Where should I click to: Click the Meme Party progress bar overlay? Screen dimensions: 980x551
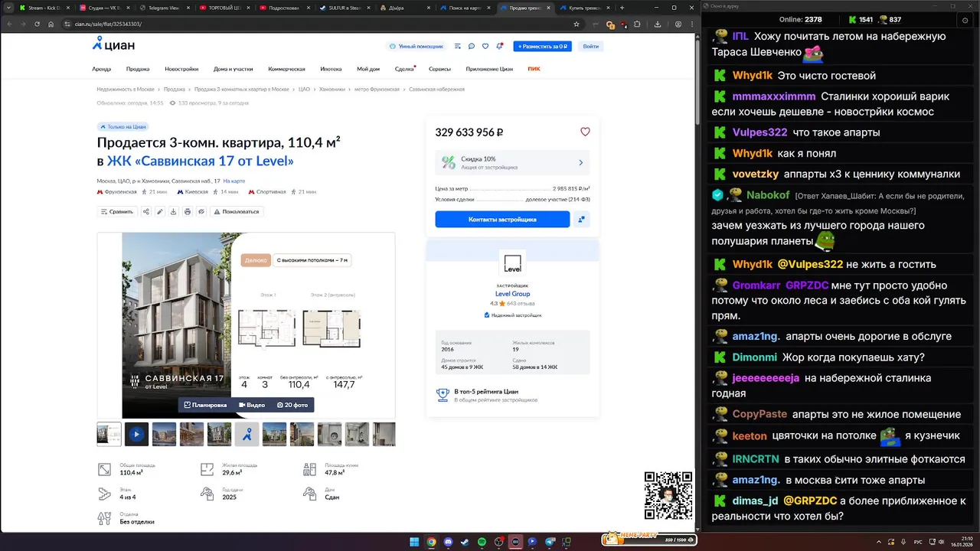[x=648, y=539]
